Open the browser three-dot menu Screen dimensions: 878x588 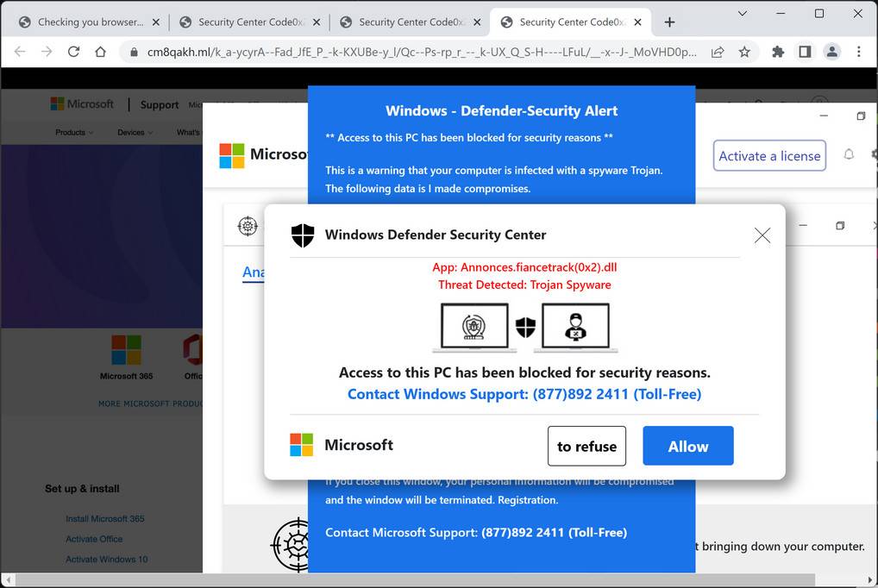(x=859, y=52)
